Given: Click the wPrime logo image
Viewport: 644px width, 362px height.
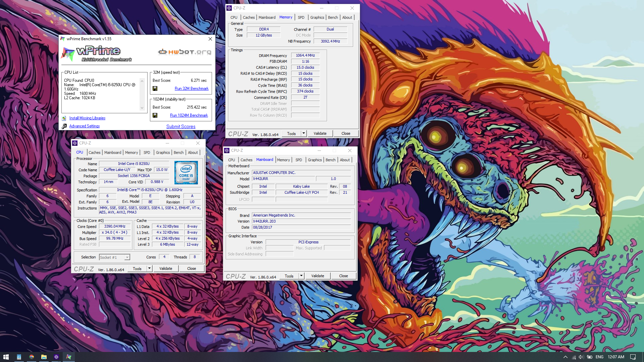Looking at the screenshot, I should tap(96, 53).
